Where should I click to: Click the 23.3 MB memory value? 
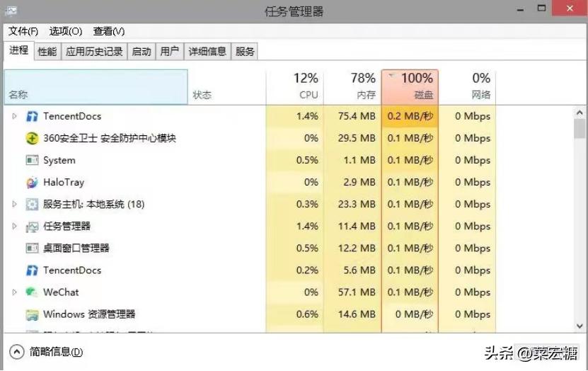(x=357, y=205)
